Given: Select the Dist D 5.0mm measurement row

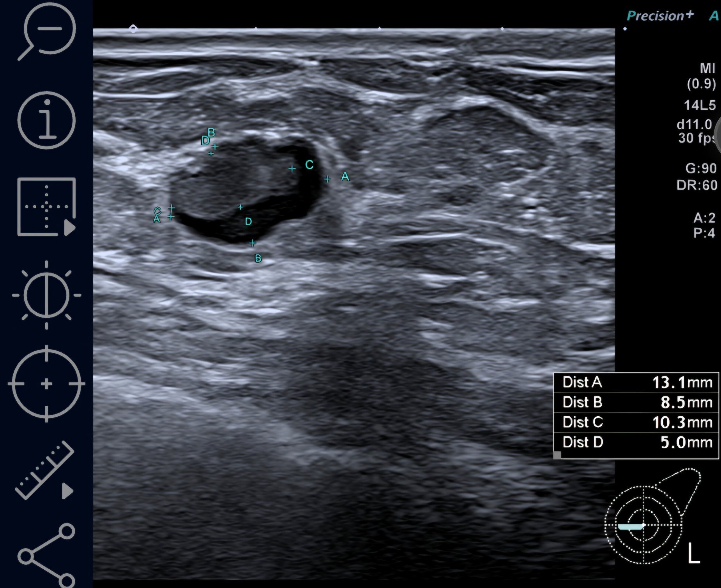Looking at the screenshot, I should (x=636, y=442).
